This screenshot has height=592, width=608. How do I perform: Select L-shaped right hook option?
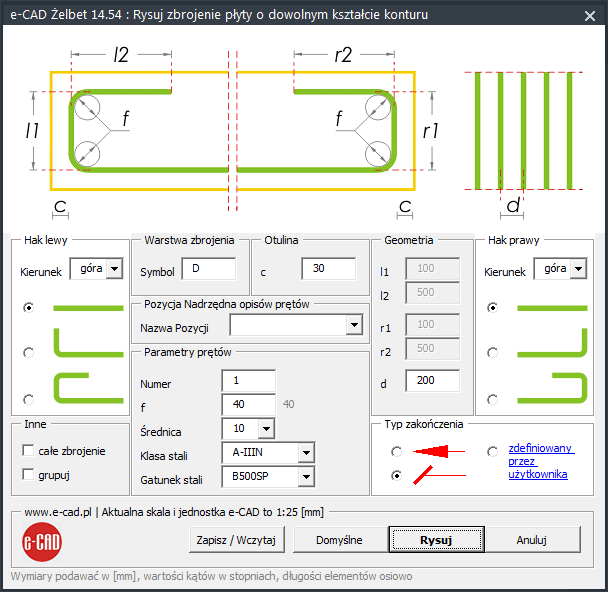(492, 353)
